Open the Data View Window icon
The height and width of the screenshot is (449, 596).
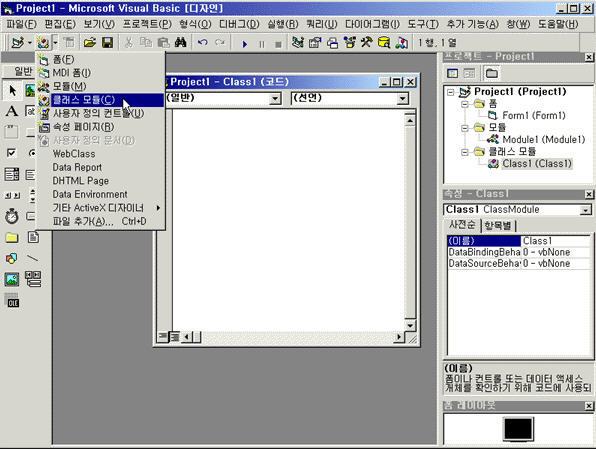pos(384,43)
